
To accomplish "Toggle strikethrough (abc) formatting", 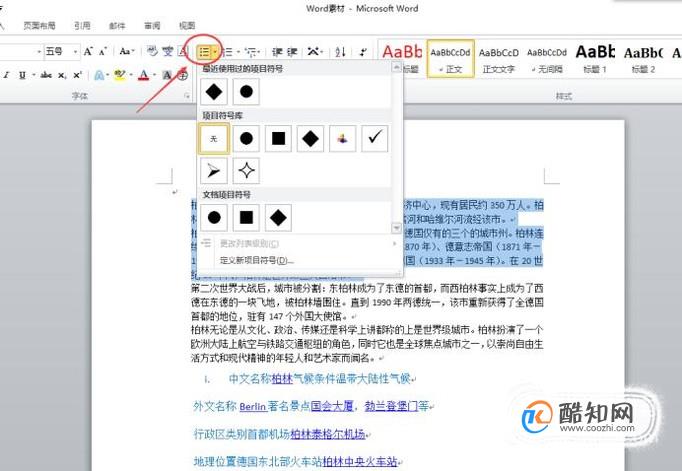I will (45, 76).
